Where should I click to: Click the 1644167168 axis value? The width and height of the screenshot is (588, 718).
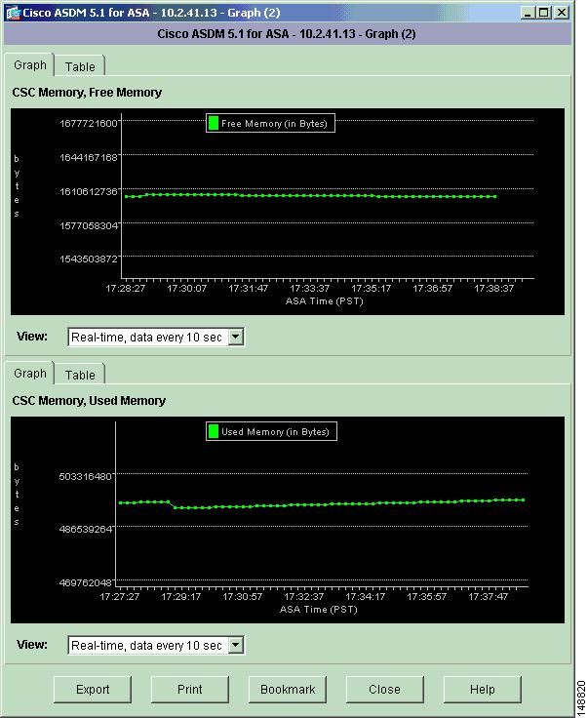[x=89, y=157]
